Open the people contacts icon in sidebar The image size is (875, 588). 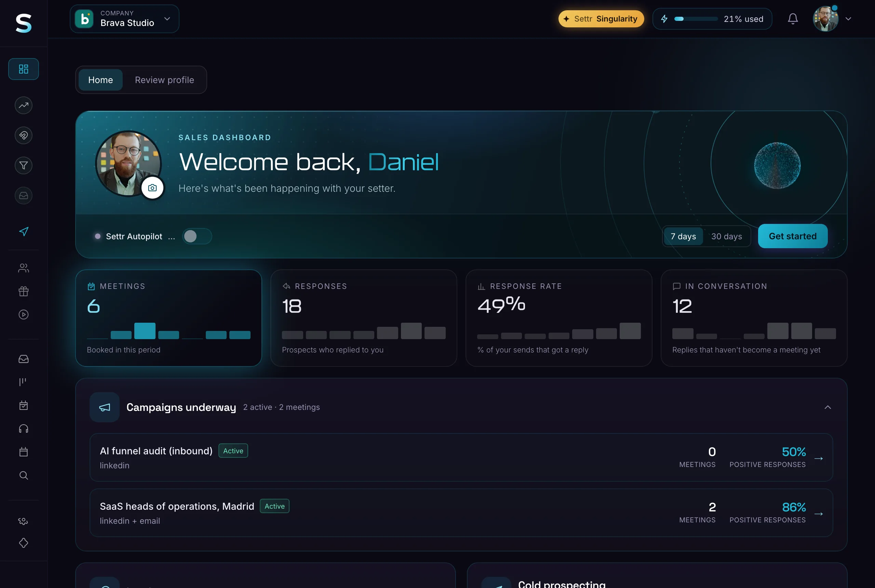tap(24, 268)
